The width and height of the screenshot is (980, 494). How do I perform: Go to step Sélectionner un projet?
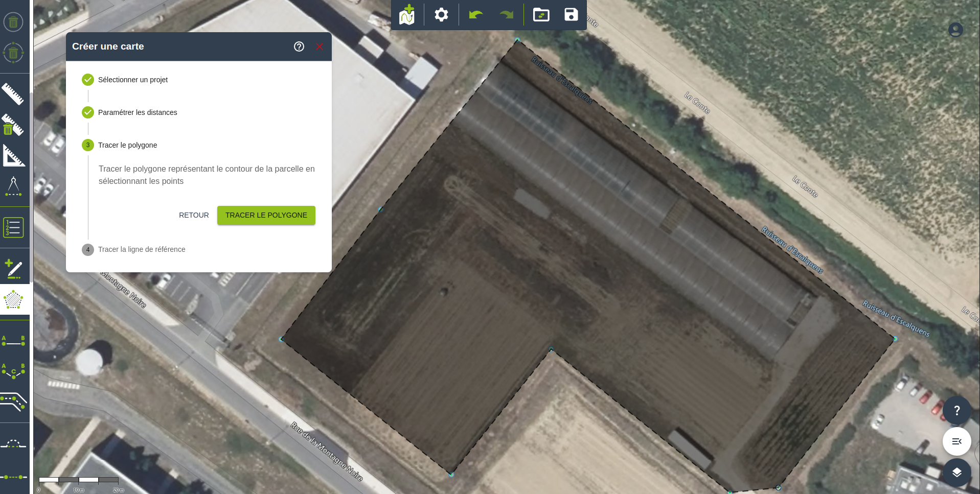[132, 80]
